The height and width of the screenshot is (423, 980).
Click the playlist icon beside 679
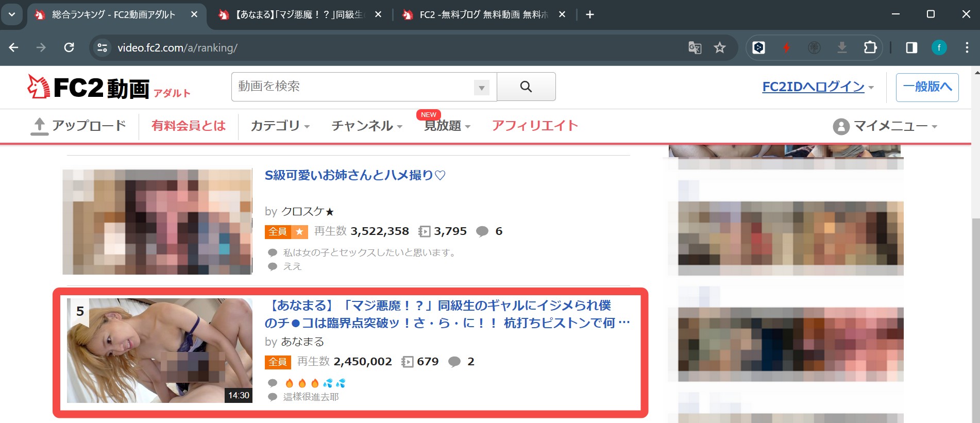pyautogui.click(x=407, y=362)
